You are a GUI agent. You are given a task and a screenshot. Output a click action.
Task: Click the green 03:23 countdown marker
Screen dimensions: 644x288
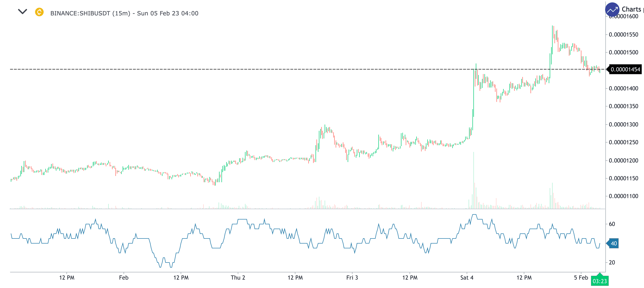[600, 281]
